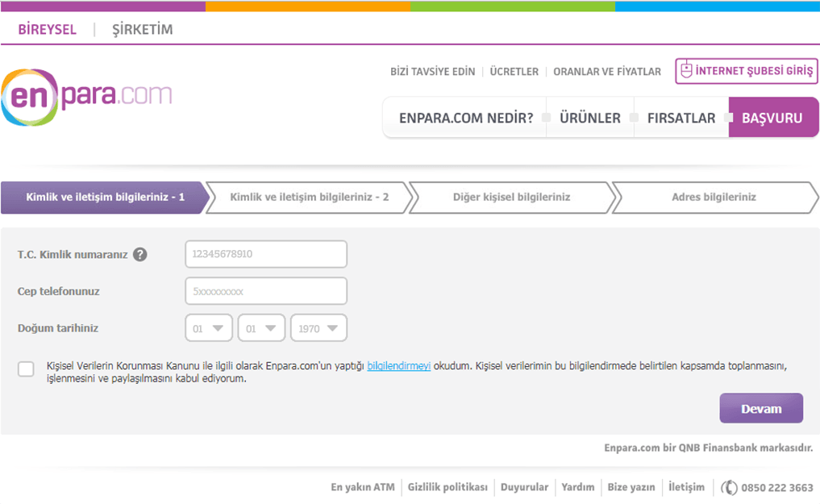Click the phone number 0850 222 3663

point(777,488)
